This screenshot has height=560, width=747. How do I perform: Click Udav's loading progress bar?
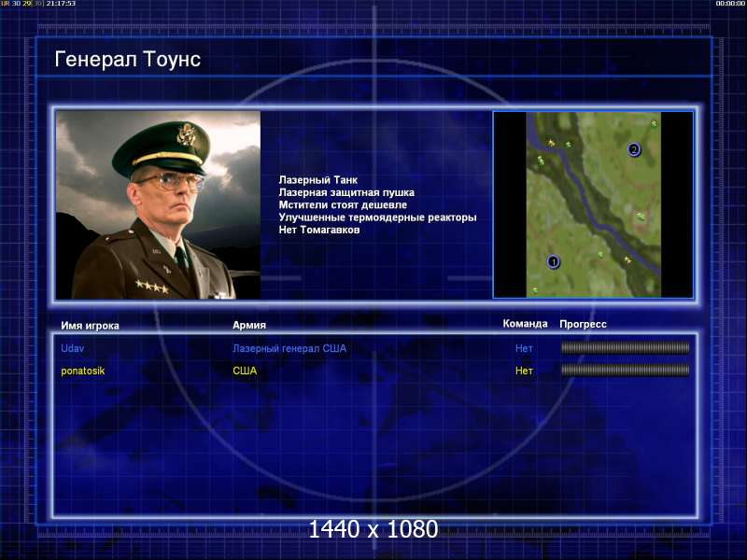[x=625, y=348]
